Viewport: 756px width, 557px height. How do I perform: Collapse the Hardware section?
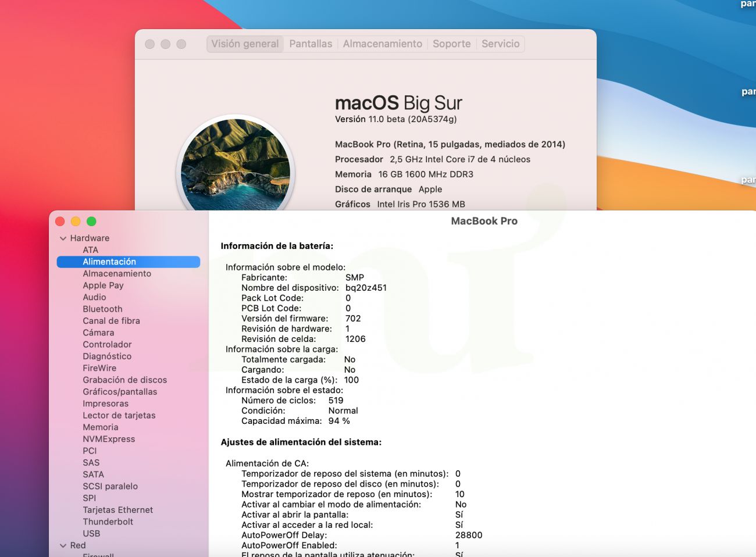[x=63, y=238]
